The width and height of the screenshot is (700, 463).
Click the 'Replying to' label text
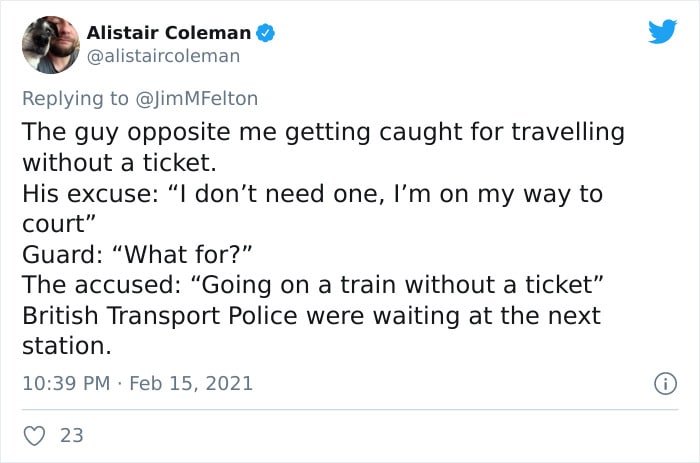coord(75,99)
